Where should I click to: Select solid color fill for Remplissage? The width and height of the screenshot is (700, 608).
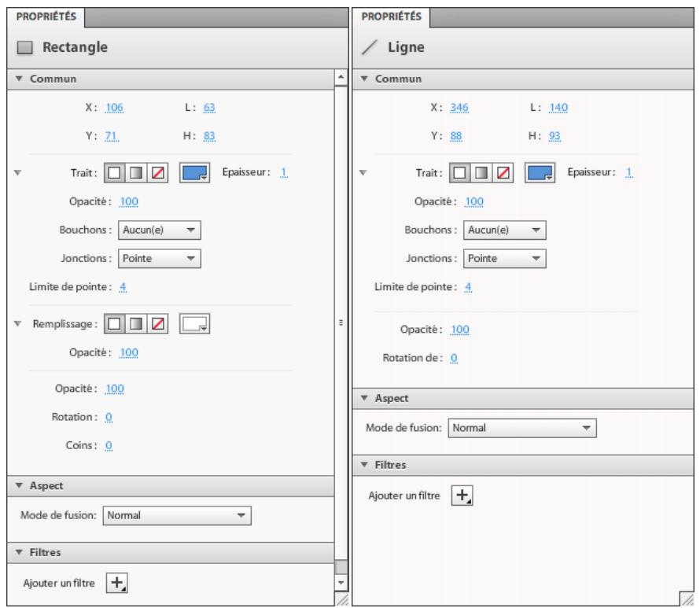(114, 323)
